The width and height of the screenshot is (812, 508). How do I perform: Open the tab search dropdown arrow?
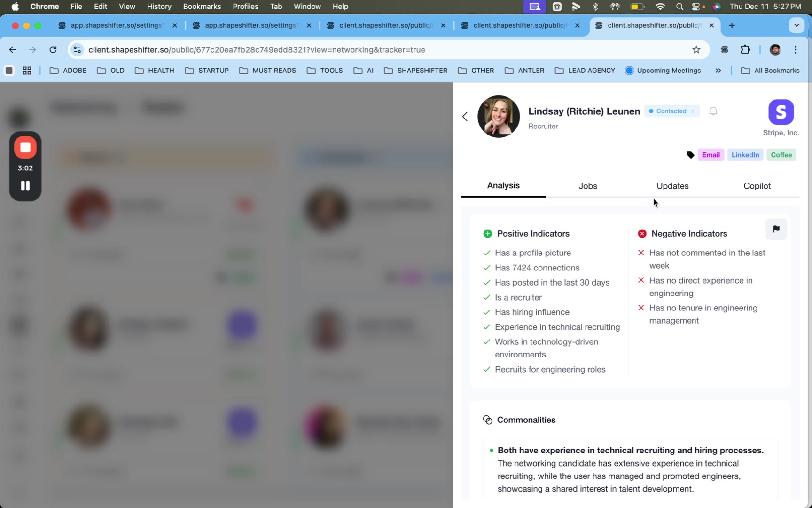(x=796, y=25)
